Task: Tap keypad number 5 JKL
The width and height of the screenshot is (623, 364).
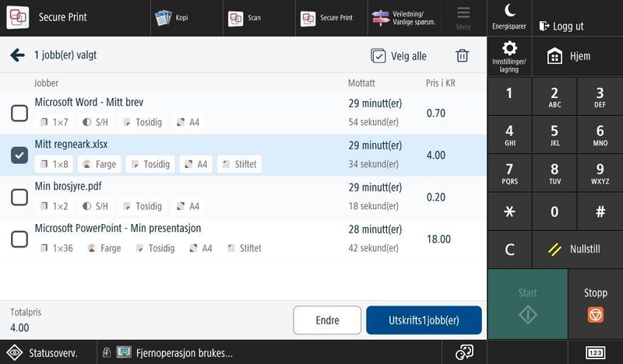Action: [x=554, y=135]
